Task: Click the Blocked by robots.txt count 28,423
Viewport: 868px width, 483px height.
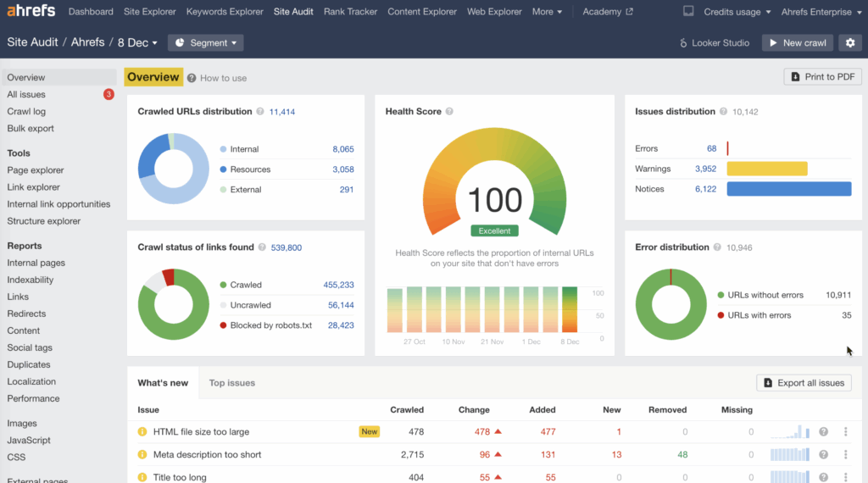Action: [341, 325]
